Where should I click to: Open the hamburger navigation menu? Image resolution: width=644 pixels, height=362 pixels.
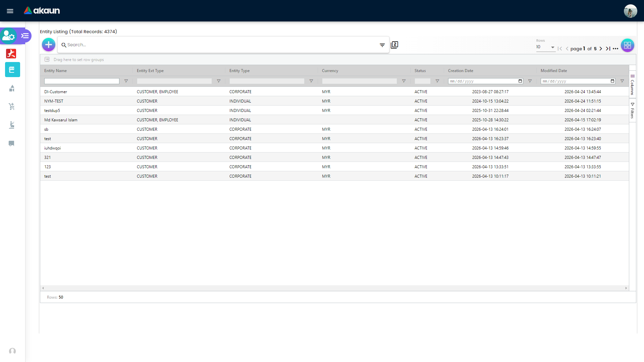[x=10, y=11]
